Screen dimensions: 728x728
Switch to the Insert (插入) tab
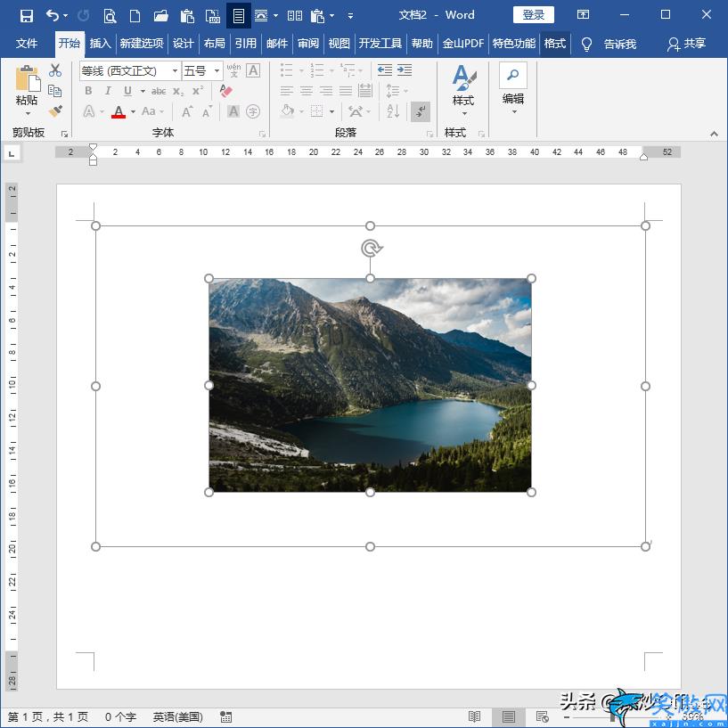tap(101, 44)
